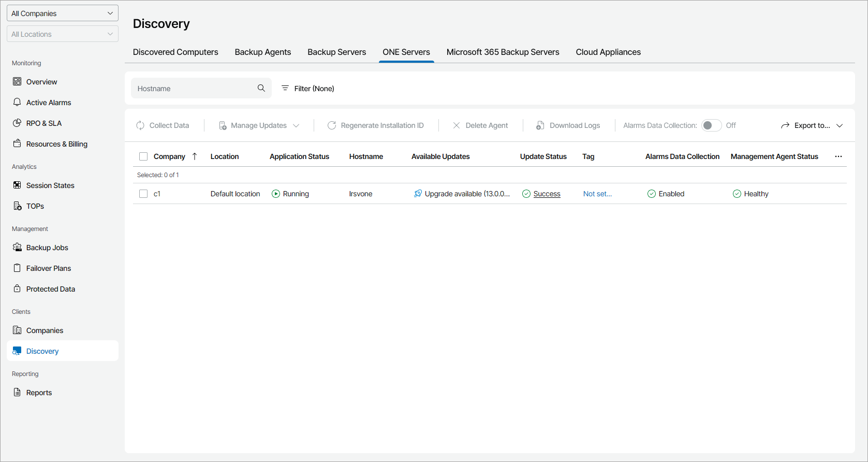This screenshot has height=462, width=868.
Task: Click the Enabled check icon for c1
Action: click(652, 194)
